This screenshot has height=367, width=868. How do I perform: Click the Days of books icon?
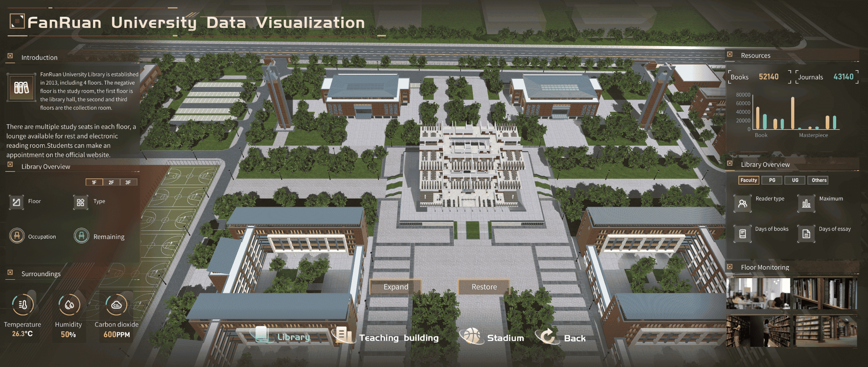[x=743, y=234]
